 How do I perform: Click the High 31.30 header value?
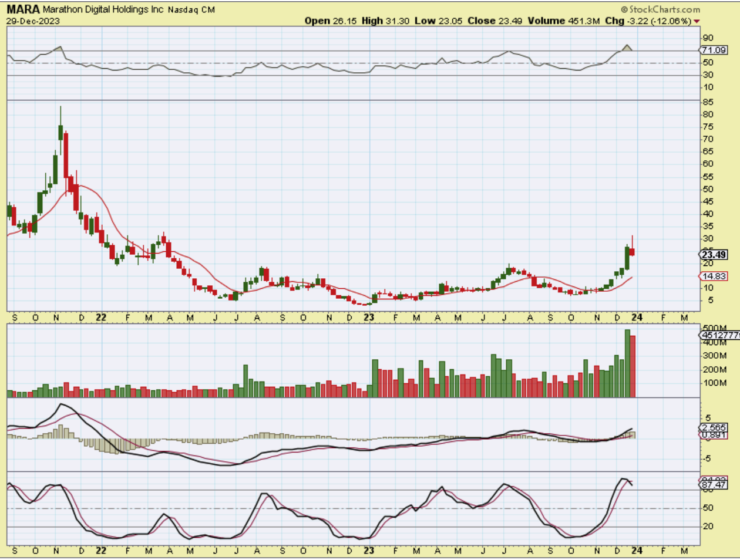[385, 21]
